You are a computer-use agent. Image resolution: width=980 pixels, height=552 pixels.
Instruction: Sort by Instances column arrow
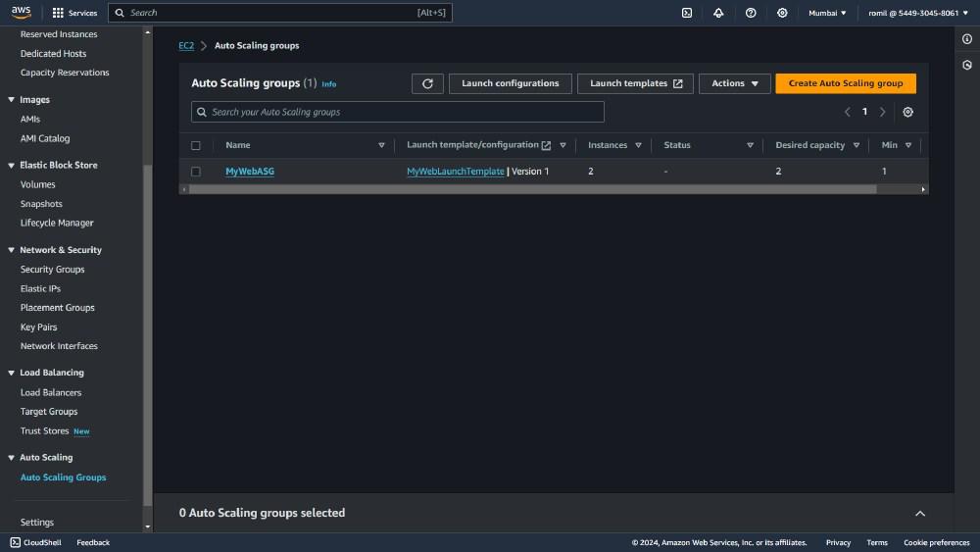638,145
